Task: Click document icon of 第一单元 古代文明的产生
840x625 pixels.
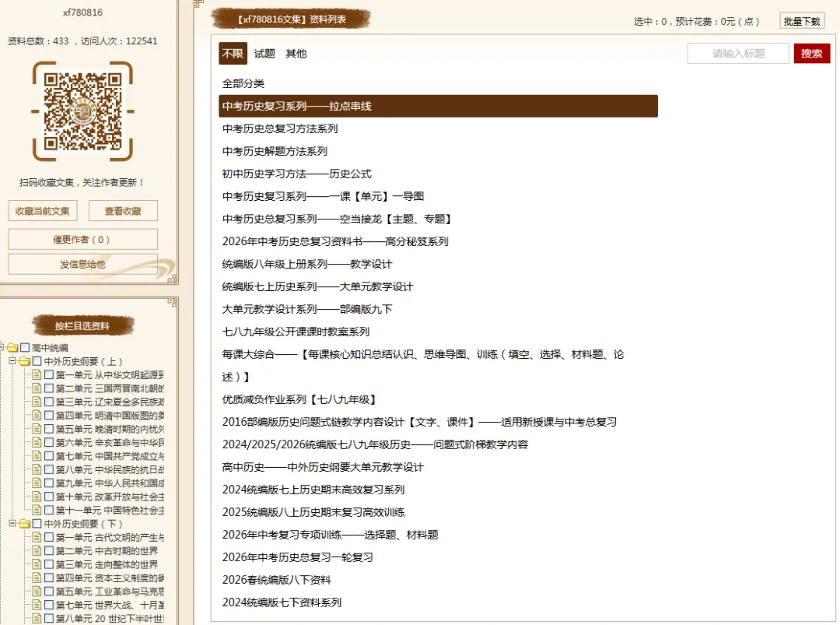Action: [37, 537]
